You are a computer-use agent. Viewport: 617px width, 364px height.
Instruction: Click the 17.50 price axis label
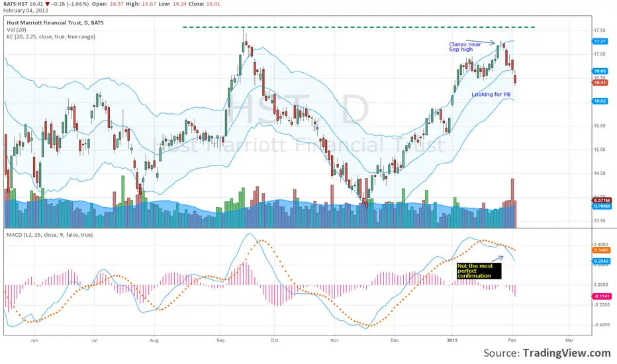point(600,30)
